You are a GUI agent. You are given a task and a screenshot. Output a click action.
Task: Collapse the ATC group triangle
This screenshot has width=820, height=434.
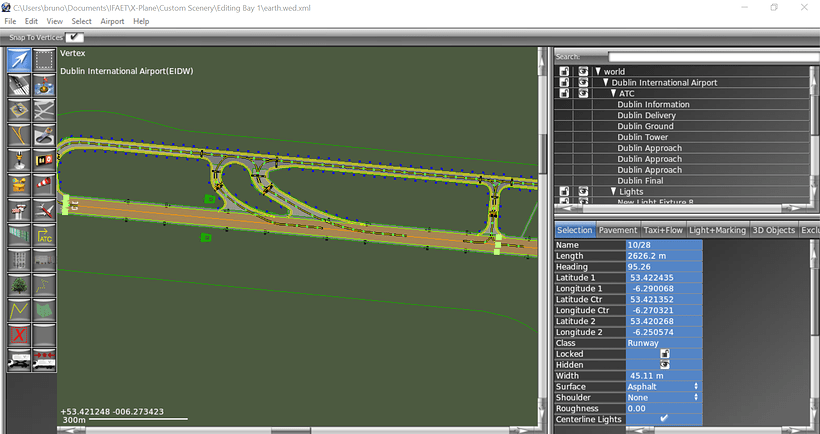[613, 93]
